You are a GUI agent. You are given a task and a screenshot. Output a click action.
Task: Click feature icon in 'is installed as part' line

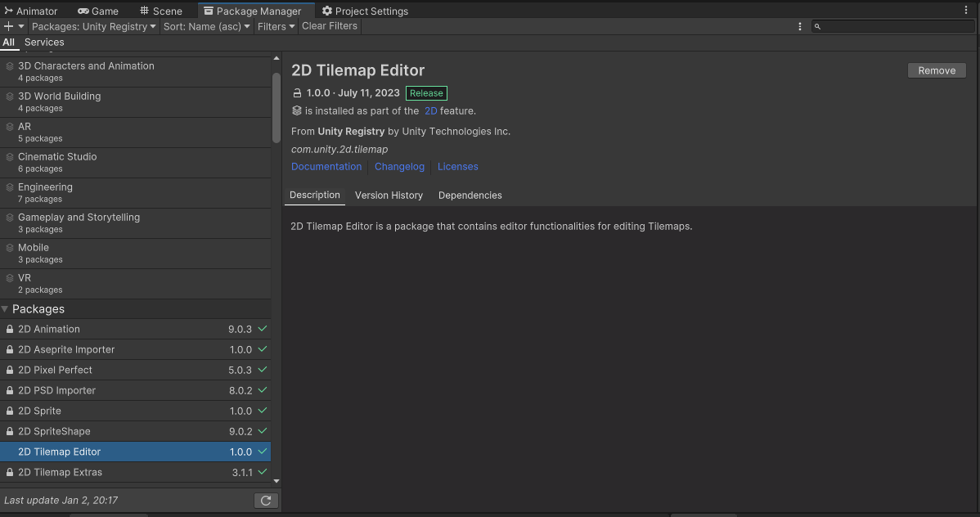pyautogui.click(x=297, y=110)
